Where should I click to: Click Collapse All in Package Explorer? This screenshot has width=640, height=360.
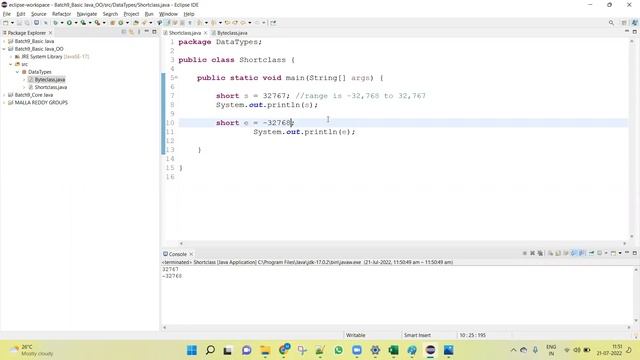pyautogui.click(x=124, y=32)
